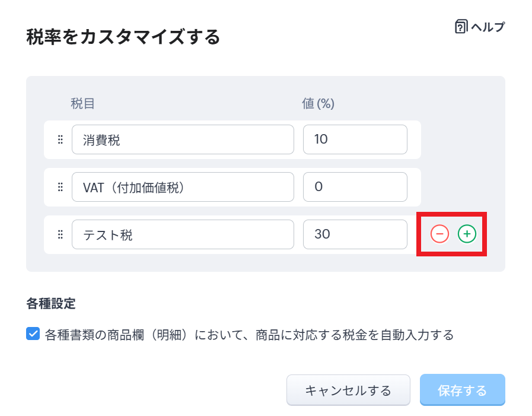Grab the drag handle for VAT row
This screenshot has width=532, height=416.
coord(60,187)
